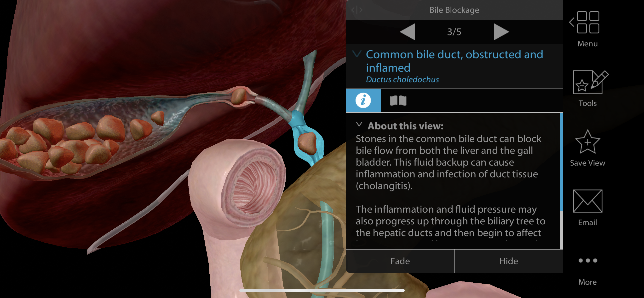Collapse the About this view section
Image resolution: width=644 pixels, height=298 pixels.
click(x=359, y=125)
